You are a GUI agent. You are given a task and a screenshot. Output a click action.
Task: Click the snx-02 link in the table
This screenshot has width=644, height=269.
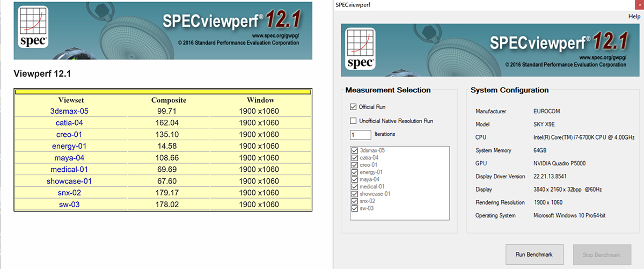pyautogui.click(x=69, y=193)
